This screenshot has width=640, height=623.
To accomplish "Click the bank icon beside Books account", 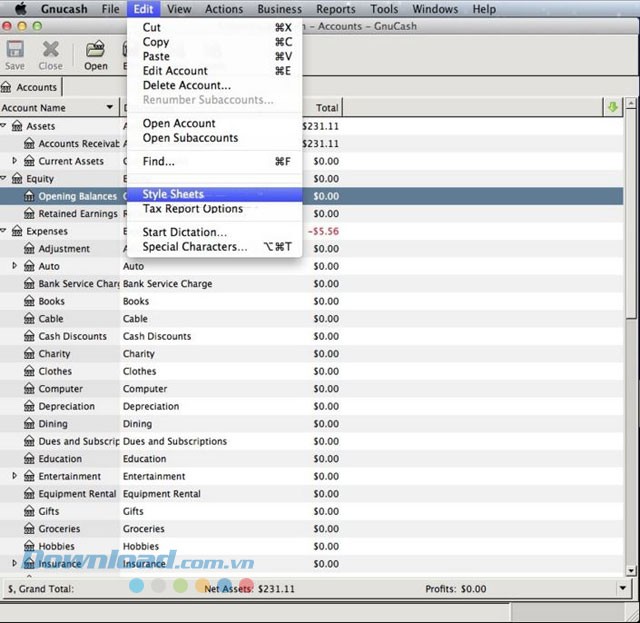I will [30, 301].
